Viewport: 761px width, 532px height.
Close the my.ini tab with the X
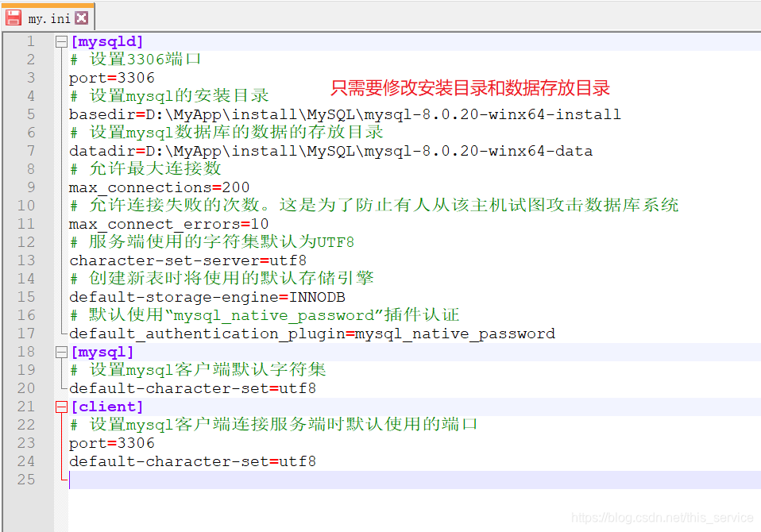pyautogui.click(x=82, y=18)
